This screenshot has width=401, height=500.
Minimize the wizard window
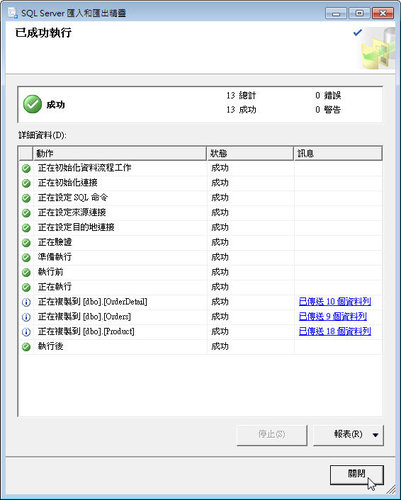(336, 13)
